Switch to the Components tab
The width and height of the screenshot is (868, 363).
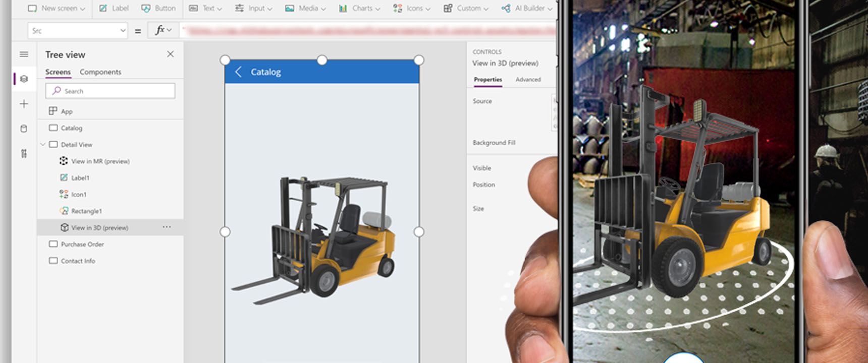pos(100,72)
